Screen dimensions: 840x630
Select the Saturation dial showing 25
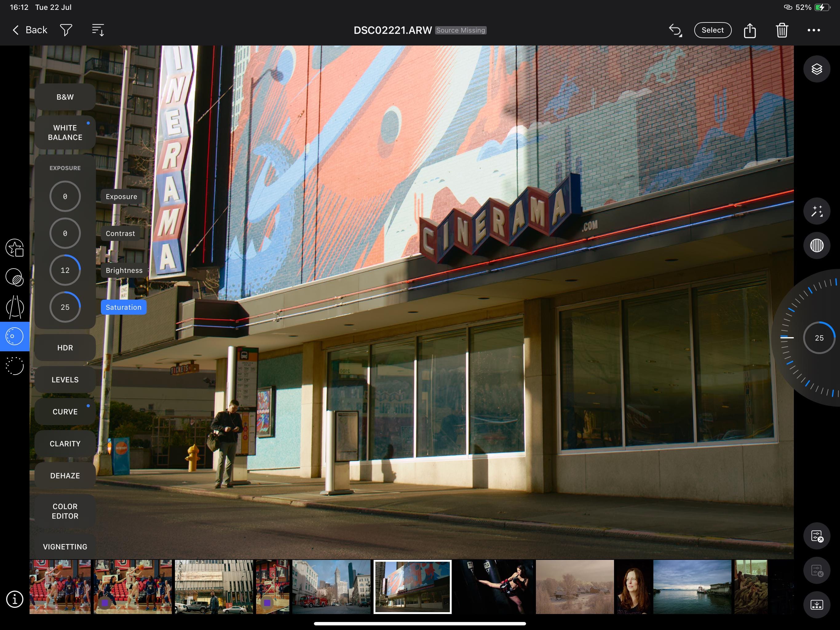[x=65, y=307]
